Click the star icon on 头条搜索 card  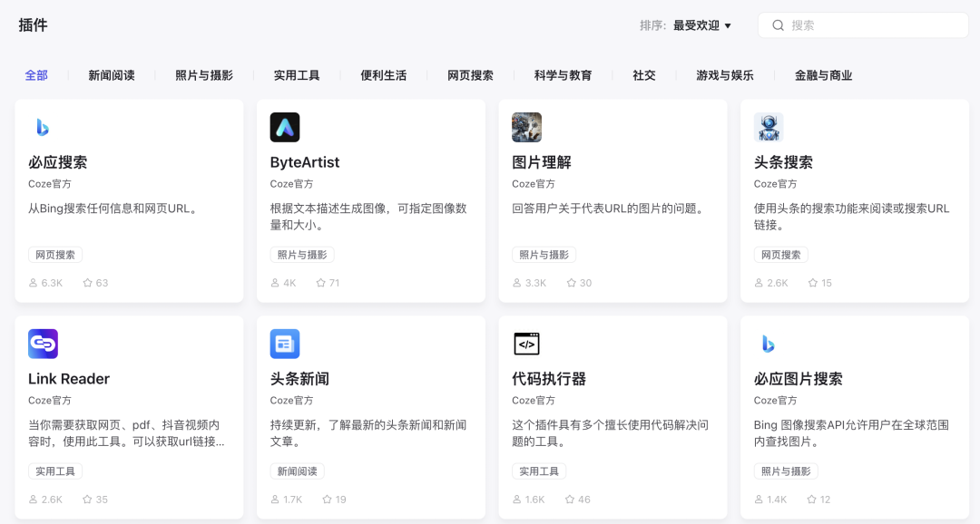[812, 283]
